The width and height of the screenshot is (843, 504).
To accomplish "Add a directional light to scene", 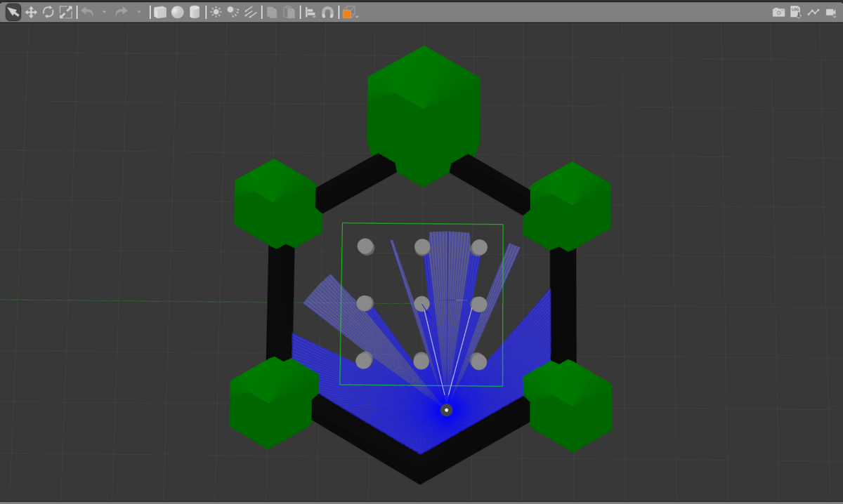I will point(250,12).
